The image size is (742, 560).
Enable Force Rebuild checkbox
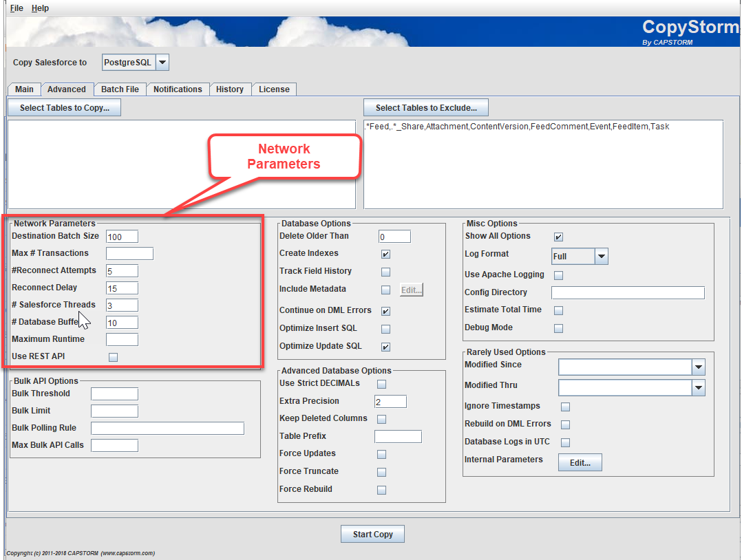pos(381,490)
